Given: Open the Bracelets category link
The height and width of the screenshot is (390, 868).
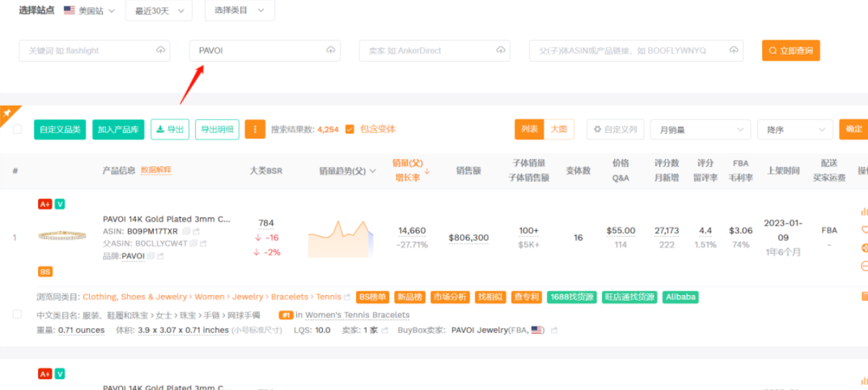Looking at the screenshot, I should pyautogui.click(x=289, y=297).
